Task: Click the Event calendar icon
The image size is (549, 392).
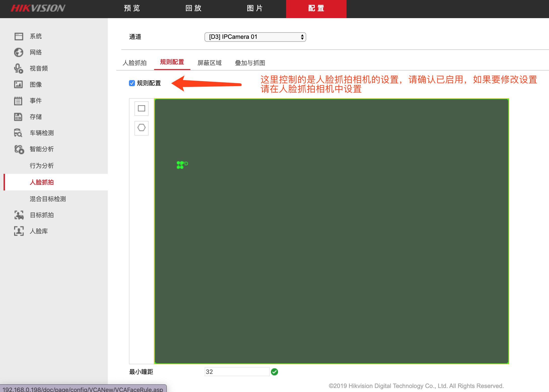Action: click(19, 101)
